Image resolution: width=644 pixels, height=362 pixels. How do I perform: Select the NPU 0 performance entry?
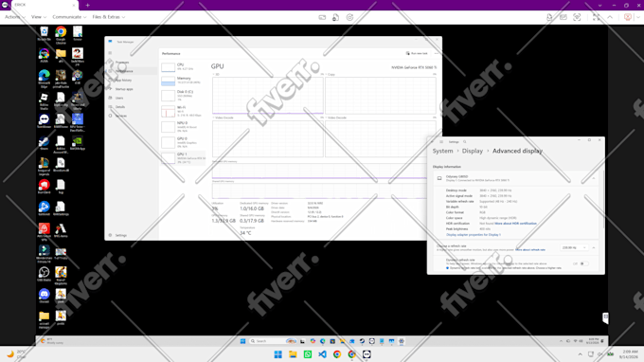pyautogui.click(x=183, y=127)
